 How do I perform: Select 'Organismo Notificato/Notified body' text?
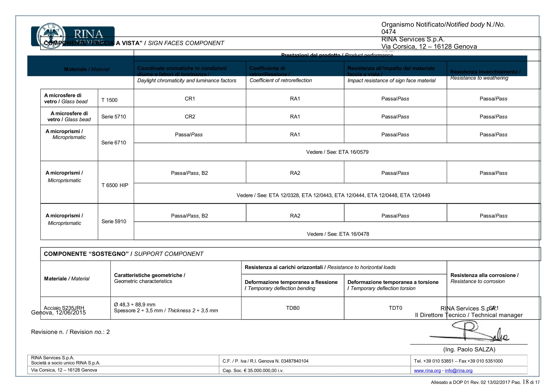click(x=433, y=24)
